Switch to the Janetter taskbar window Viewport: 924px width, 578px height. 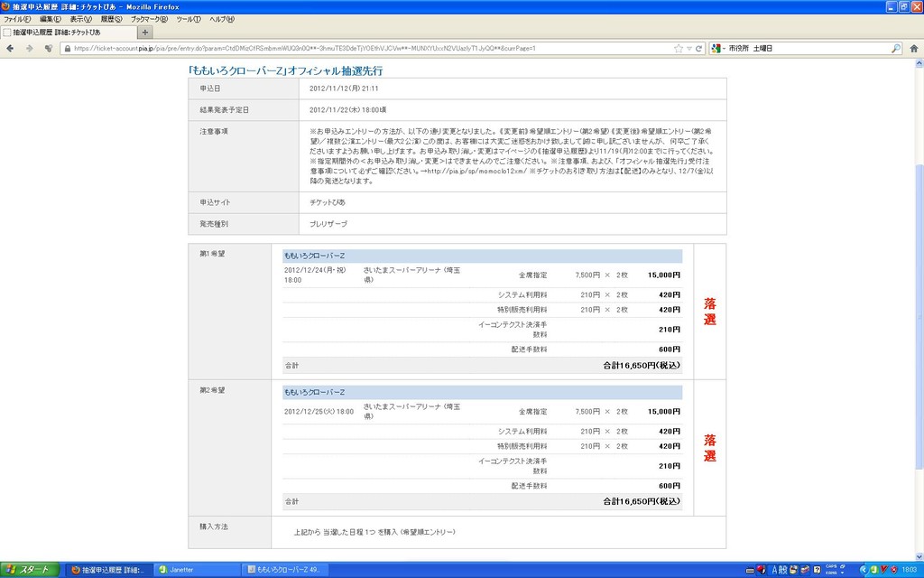point(199,570)
